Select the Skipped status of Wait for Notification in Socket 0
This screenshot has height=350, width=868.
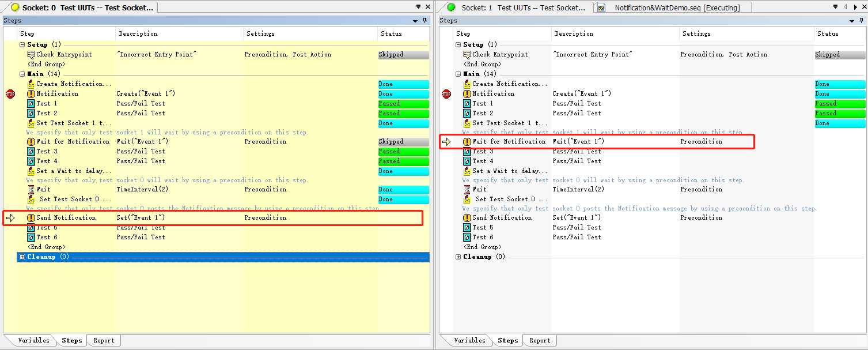pos(403,141)
